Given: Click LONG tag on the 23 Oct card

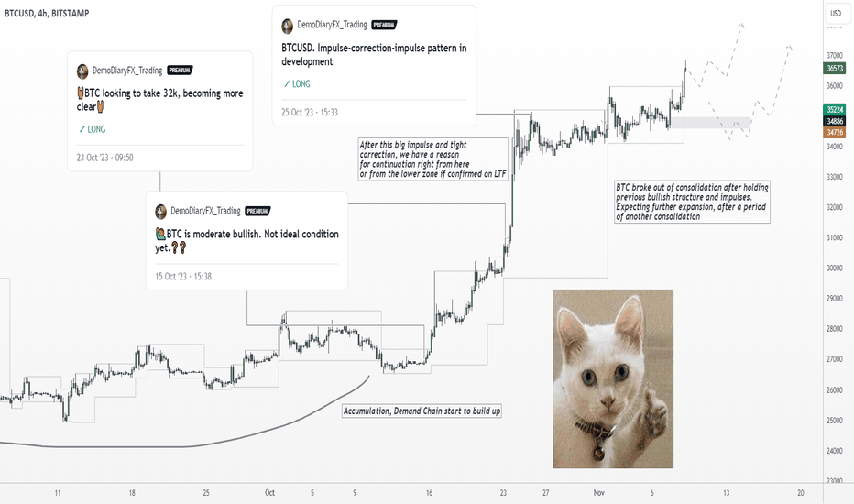Looking at the screenshot, I should 92,129.
